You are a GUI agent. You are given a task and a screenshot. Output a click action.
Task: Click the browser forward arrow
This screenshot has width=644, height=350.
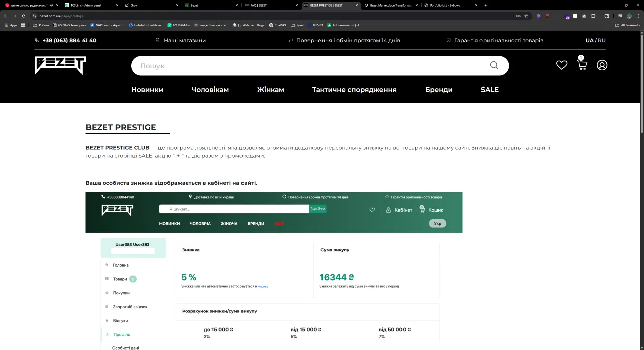(15, 16)
